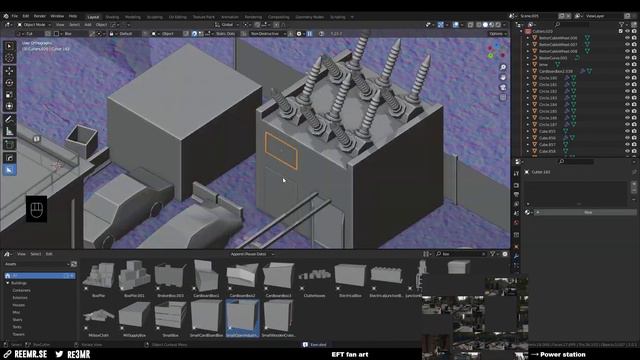
Task: Open the Add menu in viewport header
Action: click(87, 25)
